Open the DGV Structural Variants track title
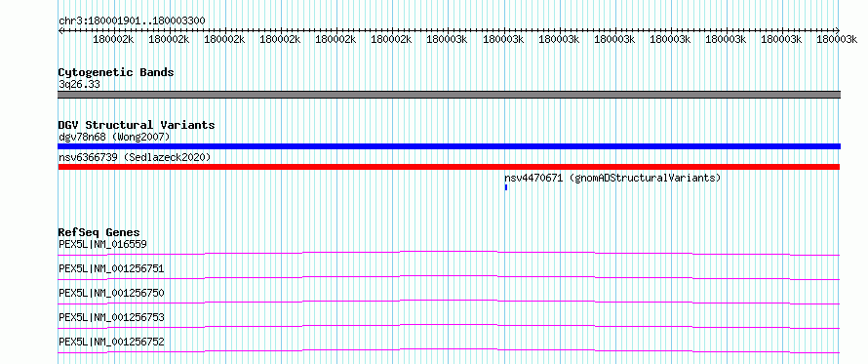Viewport: 868px width, 364px height. pyautogui.click(x=137, y=125)
